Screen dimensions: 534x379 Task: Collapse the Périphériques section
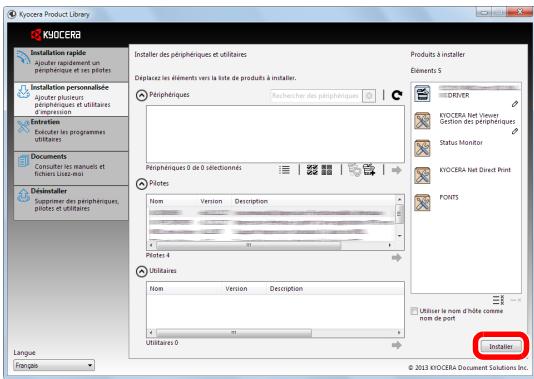click(142, 95)
